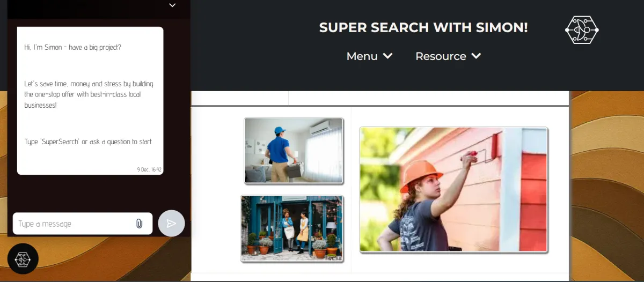Click the "9 Dec, 16:42" message timestamp
Viewport: 644px width, 282px height.
click(x=149, y=169)
